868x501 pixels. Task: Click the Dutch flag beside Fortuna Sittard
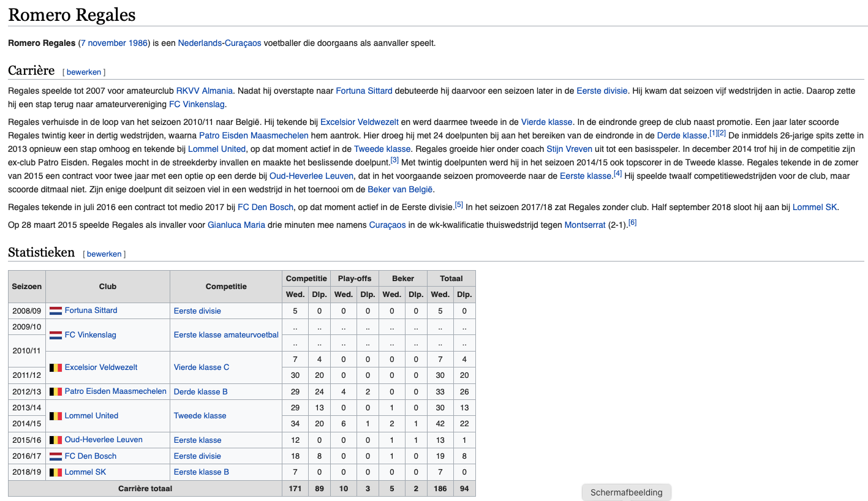tap(56, 311)
